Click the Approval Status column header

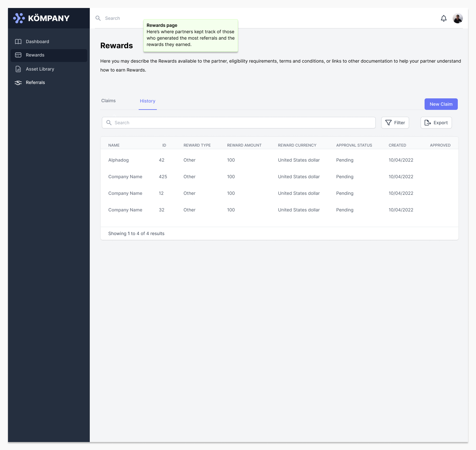pos(354,145)
